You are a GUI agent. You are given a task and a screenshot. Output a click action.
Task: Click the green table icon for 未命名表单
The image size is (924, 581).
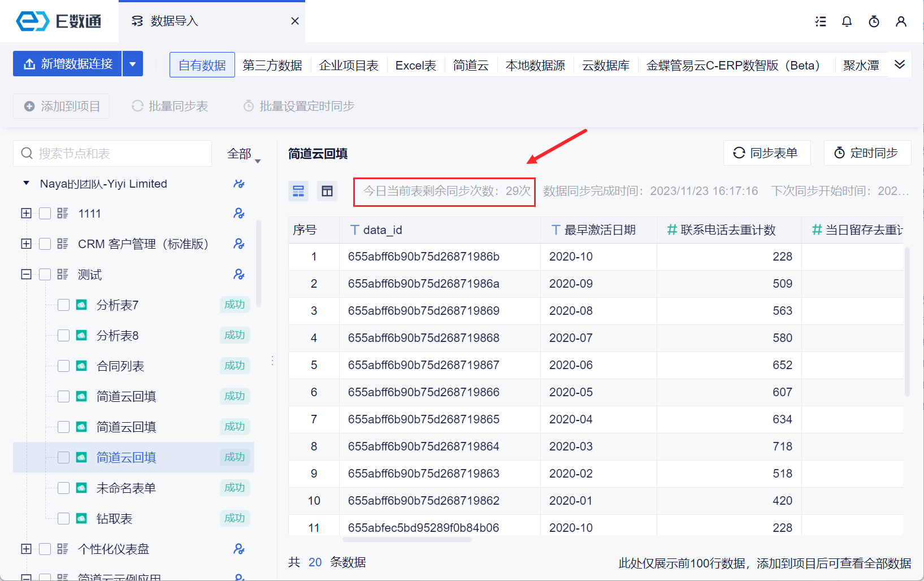tap(81, 488)
